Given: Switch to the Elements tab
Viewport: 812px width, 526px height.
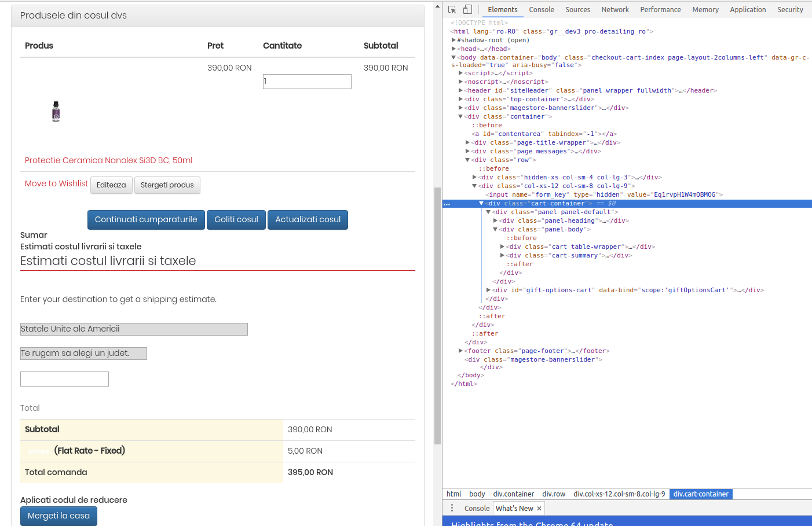Looking at the screenshot, I should (503, 9).
